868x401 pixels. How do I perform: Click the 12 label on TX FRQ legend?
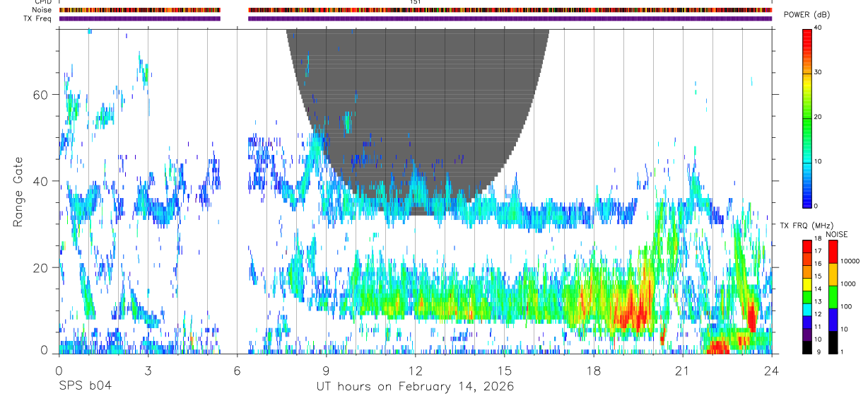pyautogui.click(x=817, y=314)
